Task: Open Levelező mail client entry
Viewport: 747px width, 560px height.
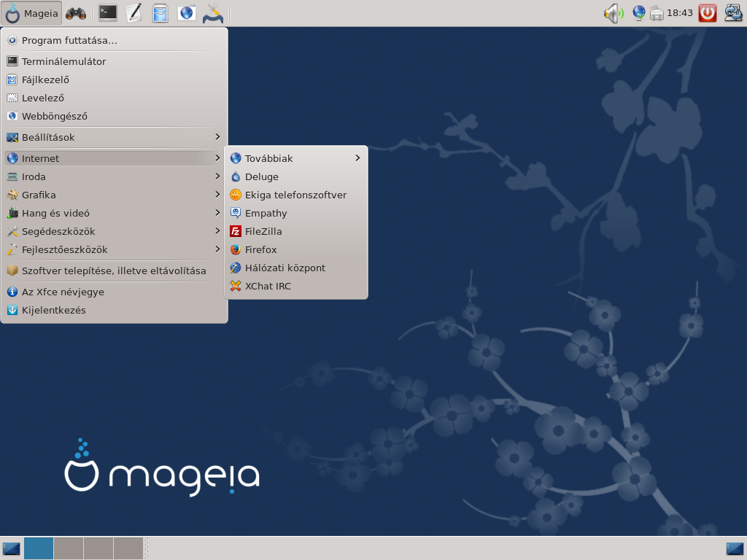Action: (x=114, y=98)
